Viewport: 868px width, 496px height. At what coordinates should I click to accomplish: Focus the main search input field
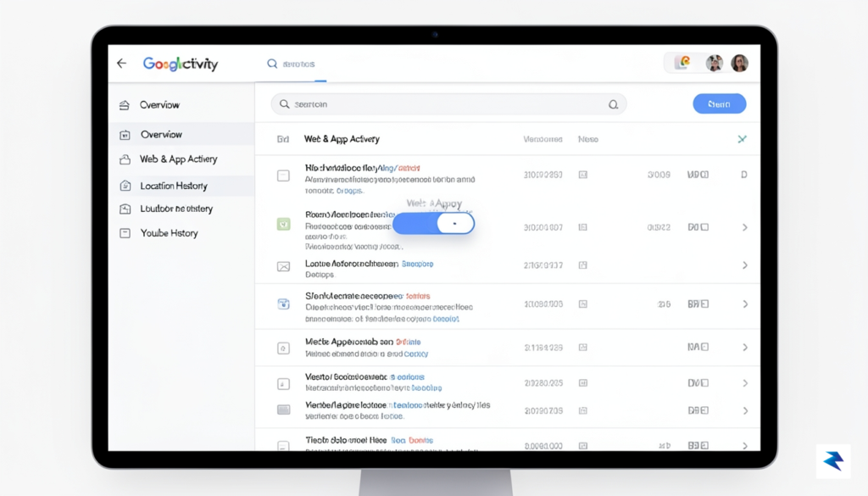point(448,104)
